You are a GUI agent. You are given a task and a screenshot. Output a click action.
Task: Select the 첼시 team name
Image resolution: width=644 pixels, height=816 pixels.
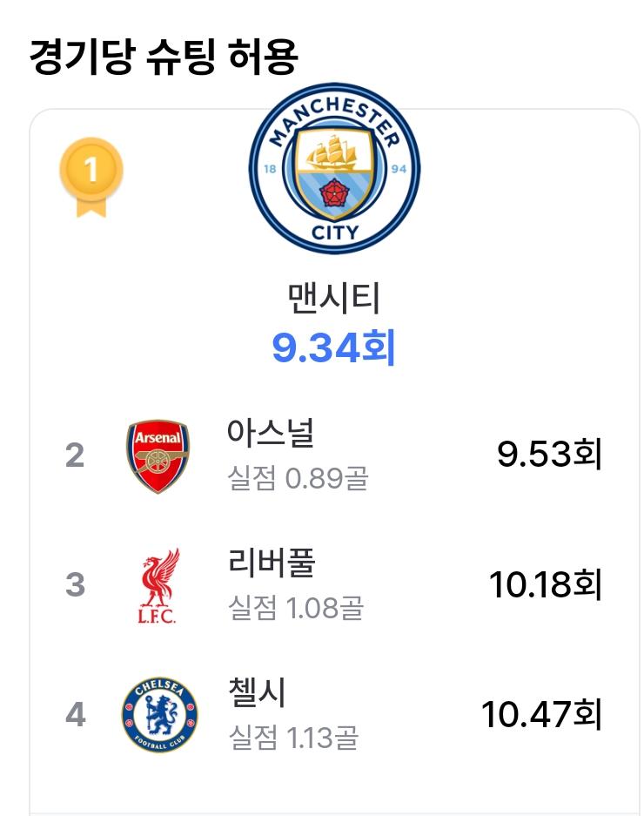257,692
